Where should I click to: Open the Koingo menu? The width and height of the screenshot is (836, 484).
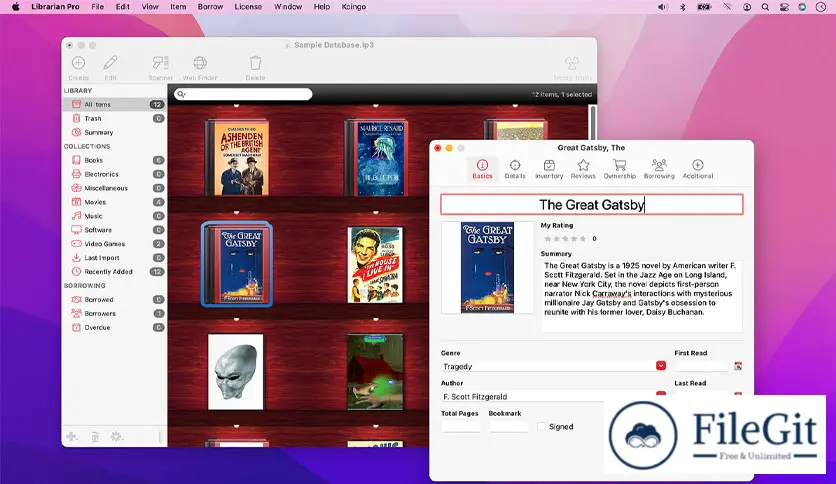[x=353, y=7]
